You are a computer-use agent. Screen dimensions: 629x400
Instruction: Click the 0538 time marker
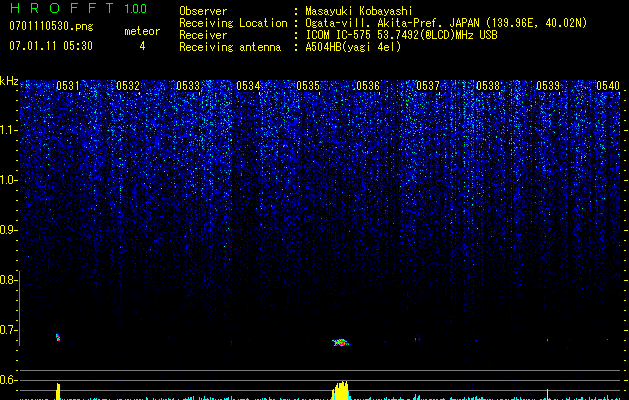point(488,85)
